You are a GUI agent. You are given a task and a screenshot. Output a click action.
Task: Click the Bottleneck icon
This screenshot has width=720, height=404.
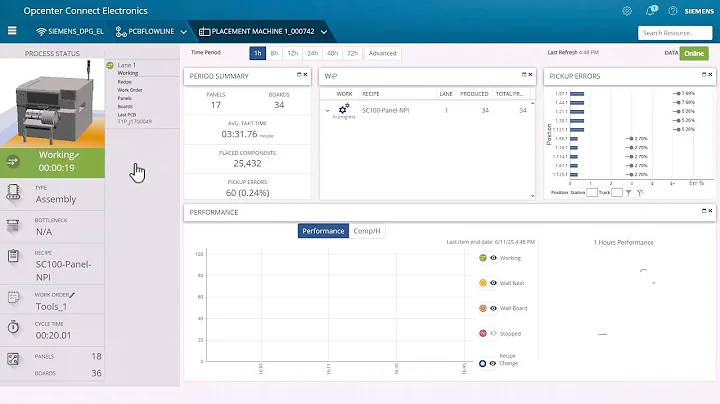(x=13, y=225)
